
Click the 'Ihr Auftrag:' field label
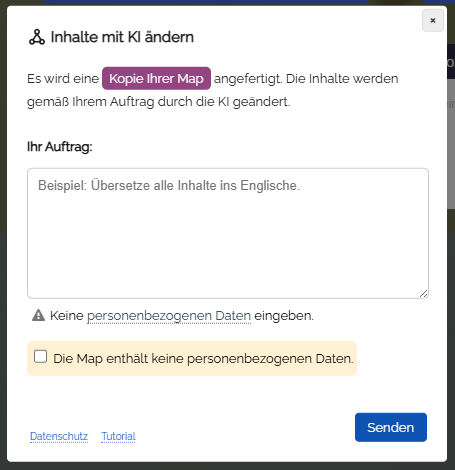pyautogui.click(x=60, y=147)
